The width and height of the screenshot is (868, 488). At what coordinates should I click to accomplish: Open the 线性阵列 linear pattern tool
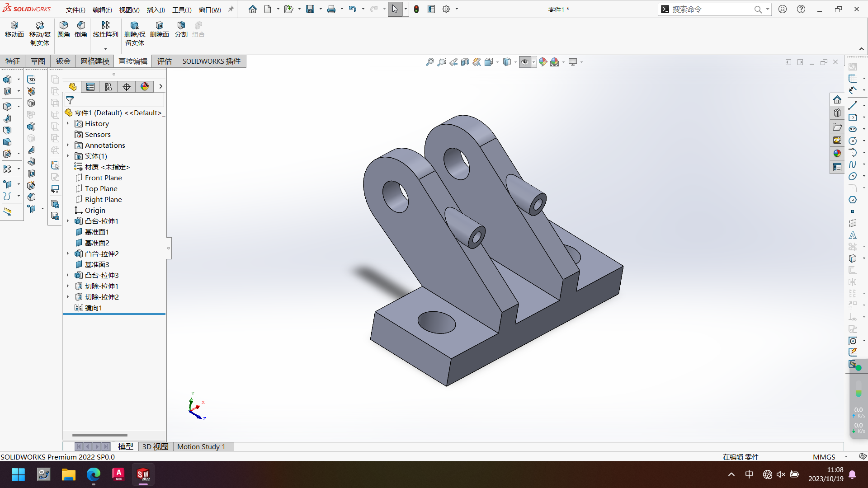[x=105, y=29]
